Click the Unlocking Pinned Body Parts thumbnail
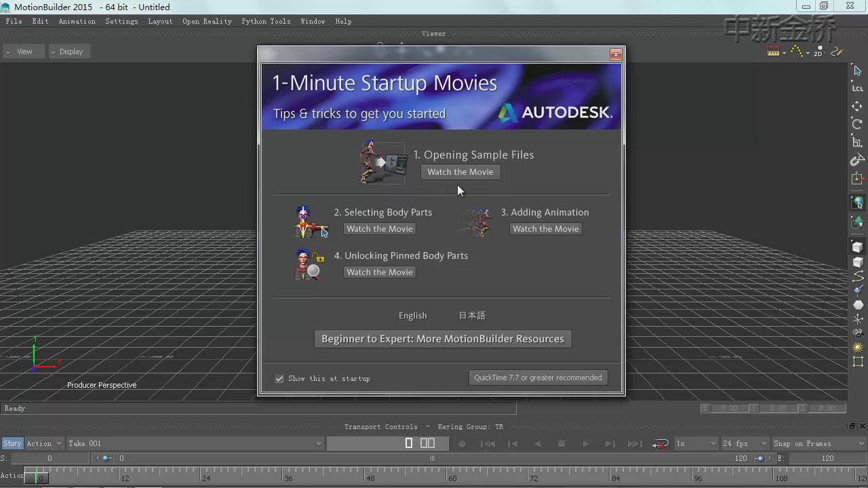The width and height of the screenshot is (868, 488). (x=309, y=264)
